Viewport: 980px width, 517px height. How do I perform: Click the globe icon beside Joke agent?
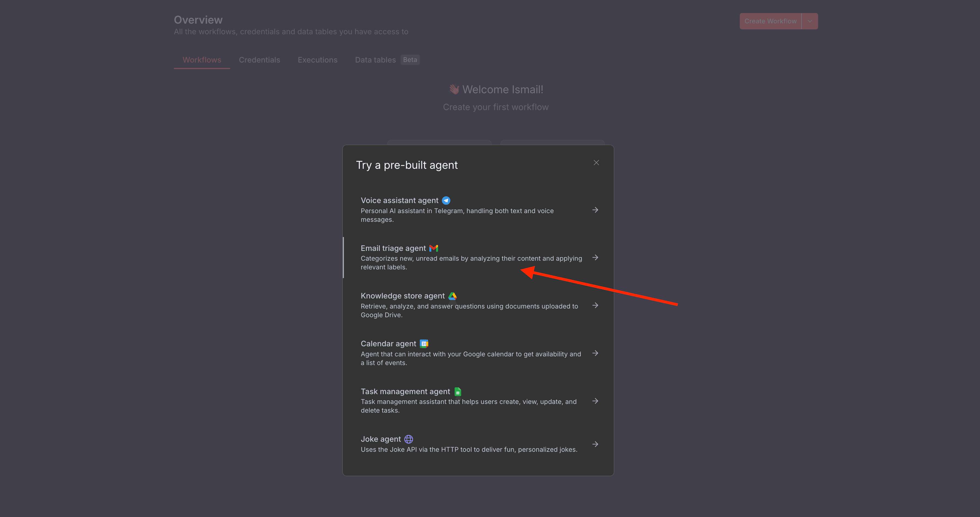click(408, 439)
